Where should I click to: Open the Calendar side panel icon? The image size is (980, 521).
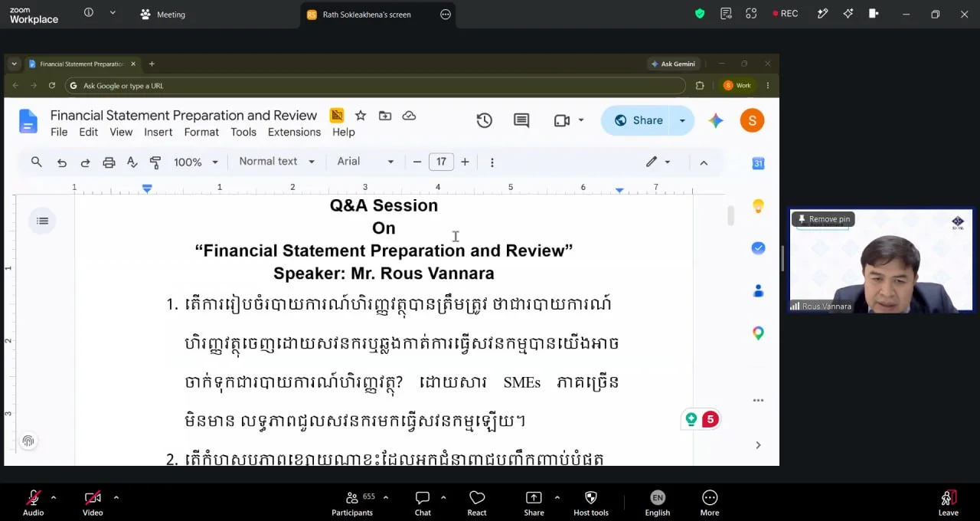click(758, 163)
